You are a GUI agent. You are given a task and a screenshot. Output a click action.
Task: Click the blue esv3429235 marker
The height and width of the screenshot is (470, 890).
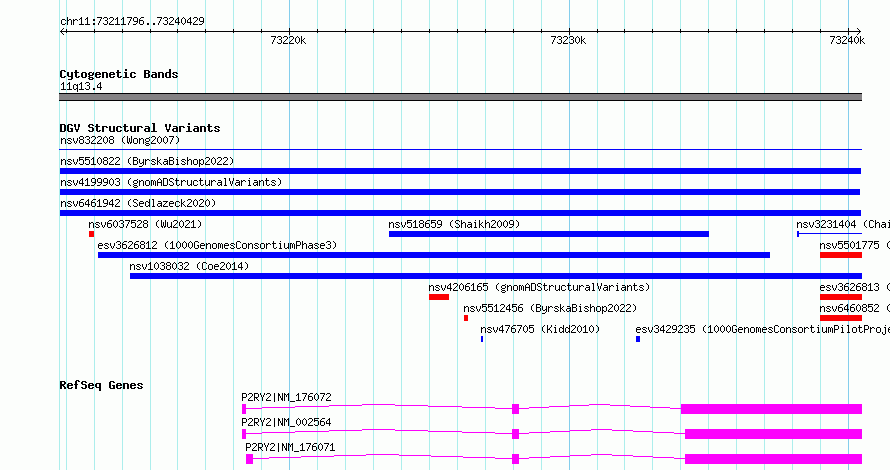coord(638,339)
